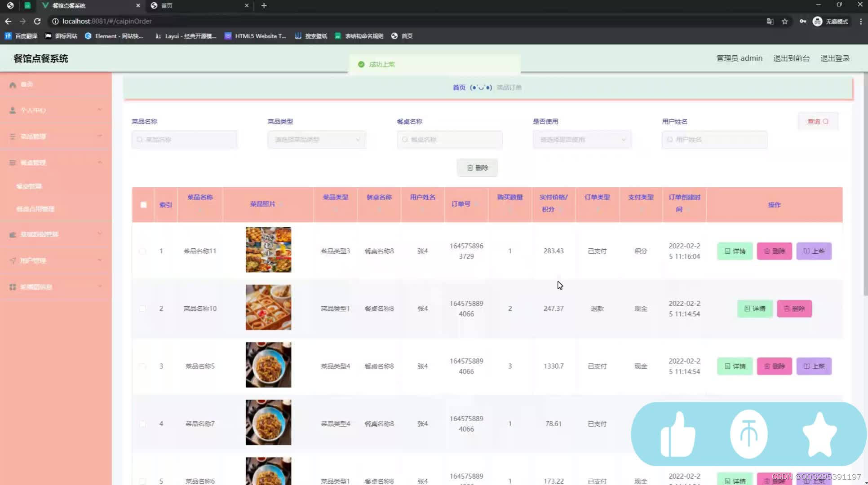Check the row 1 checkbox
868x485 pixels.
[142, 251]
